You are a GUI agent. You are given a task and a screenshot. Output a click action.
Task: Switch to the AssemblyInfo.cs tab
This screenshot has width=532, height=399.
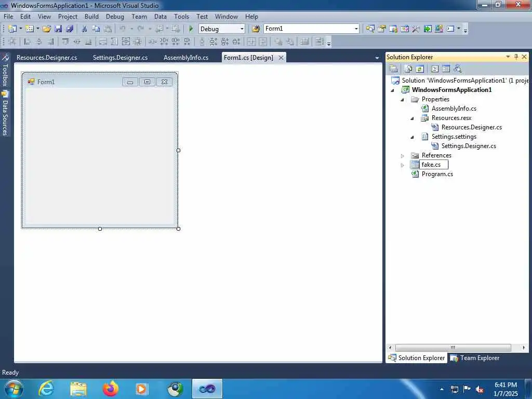186,57
